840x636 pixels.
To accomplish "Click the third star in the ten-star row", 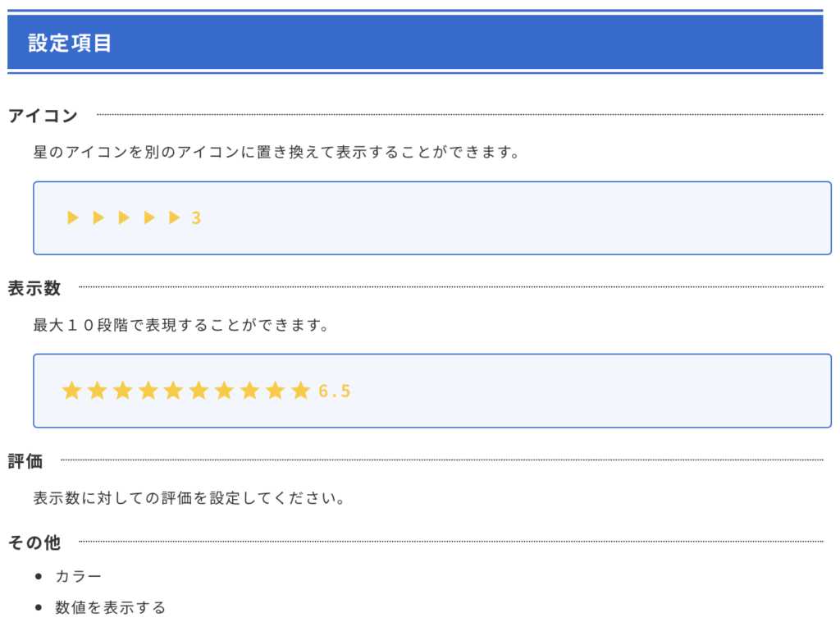I will tap(123, 391).
